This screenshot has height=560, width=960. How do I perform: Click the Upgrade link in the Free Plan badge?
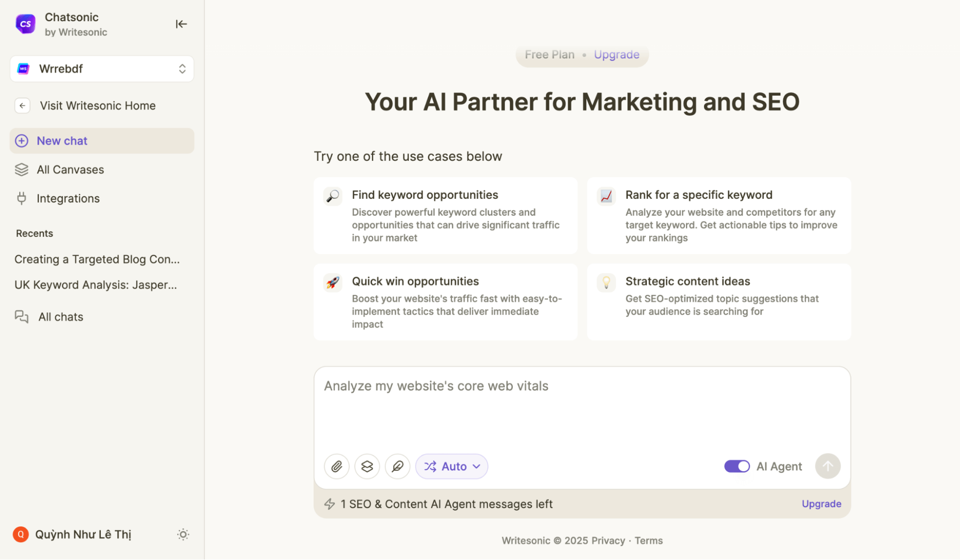click(x=617, y=55)
